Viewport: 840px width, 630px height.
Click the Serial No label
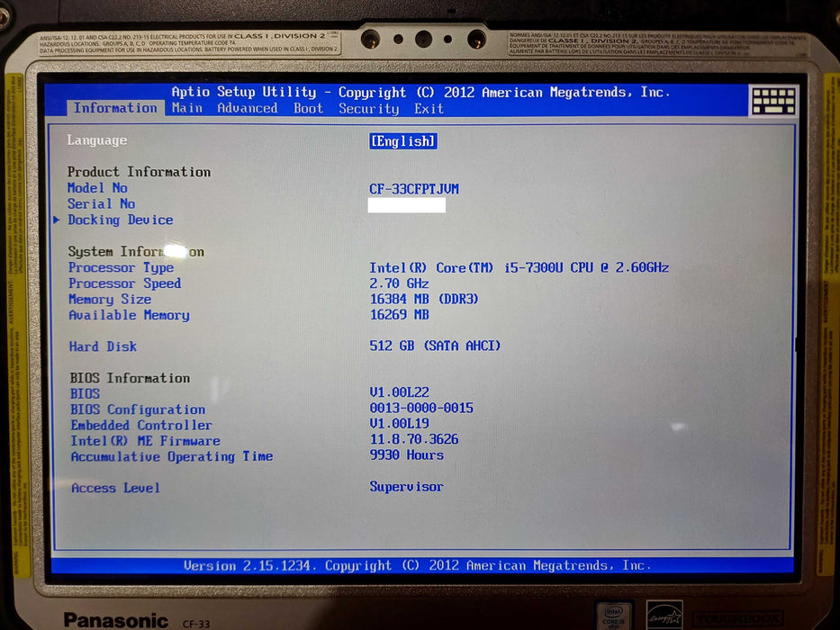click(x=101, y=204)
